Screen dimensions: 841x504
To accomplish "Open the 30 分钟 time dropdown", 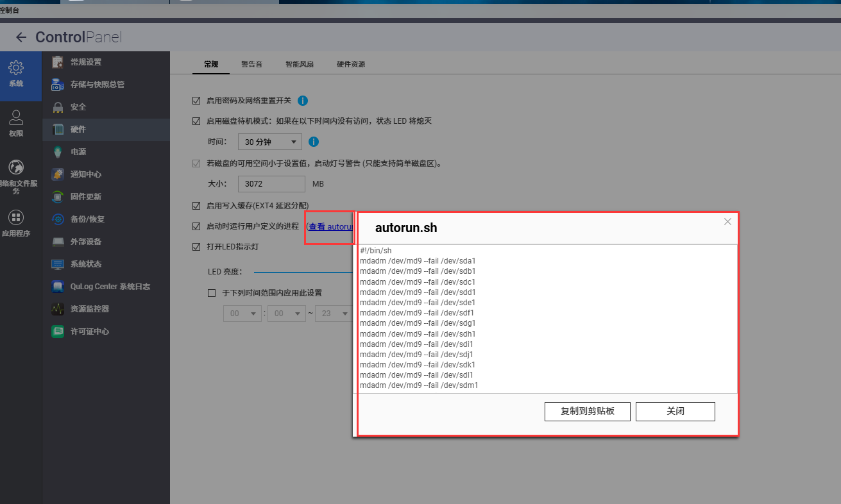I will (x=269, y=142).
